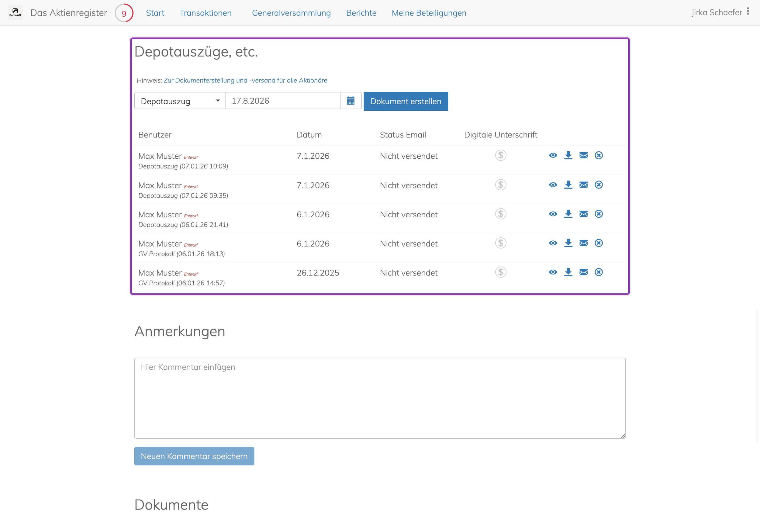Focus the Hier Kommentar einfügen text area
The width and height of the screenshot is (760, 532).
click(380, 398)
